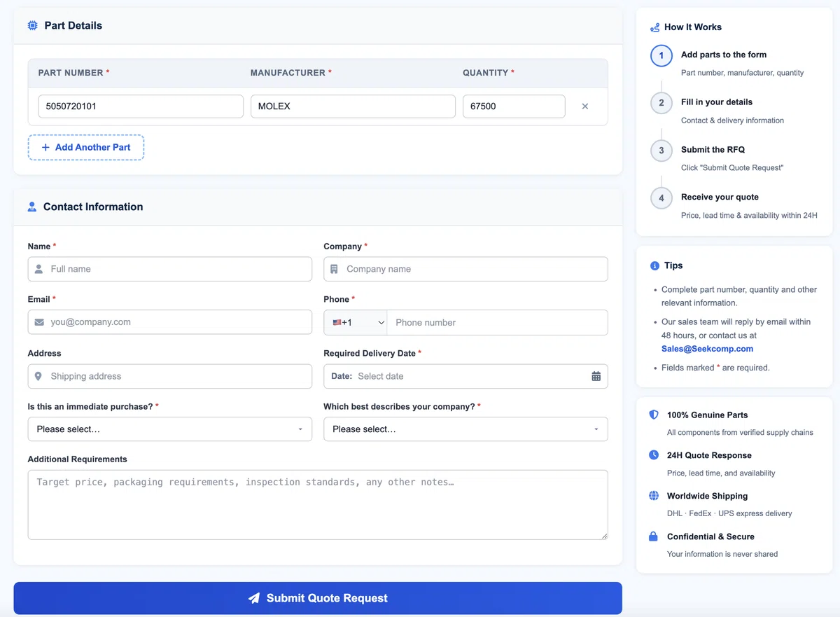Click the textarea resize handle corner

point(603,535)
